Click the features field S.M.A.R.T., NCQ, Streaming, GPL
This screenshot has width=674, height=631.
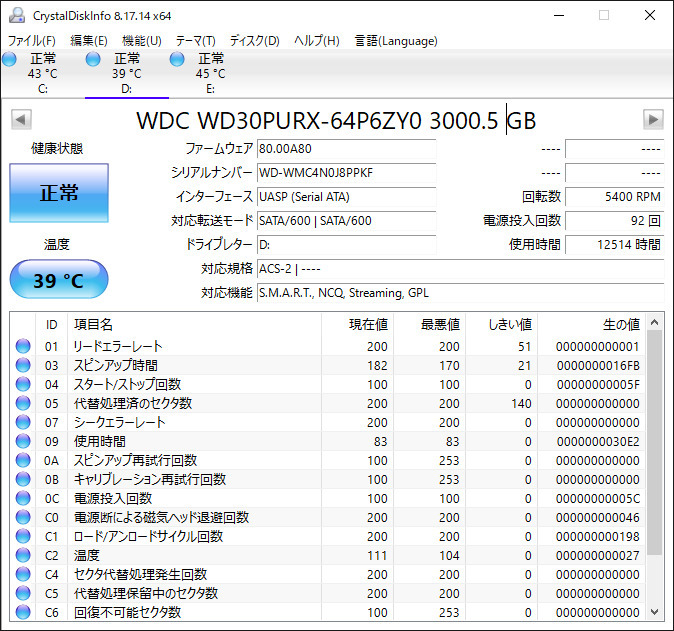point(461,293)
